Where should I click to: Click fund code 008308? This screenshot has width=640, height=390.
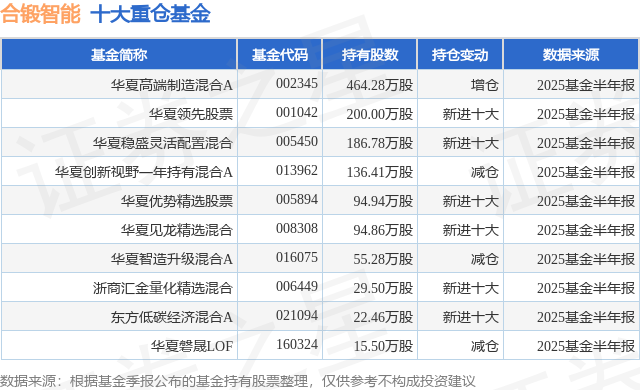click(297, 228)
